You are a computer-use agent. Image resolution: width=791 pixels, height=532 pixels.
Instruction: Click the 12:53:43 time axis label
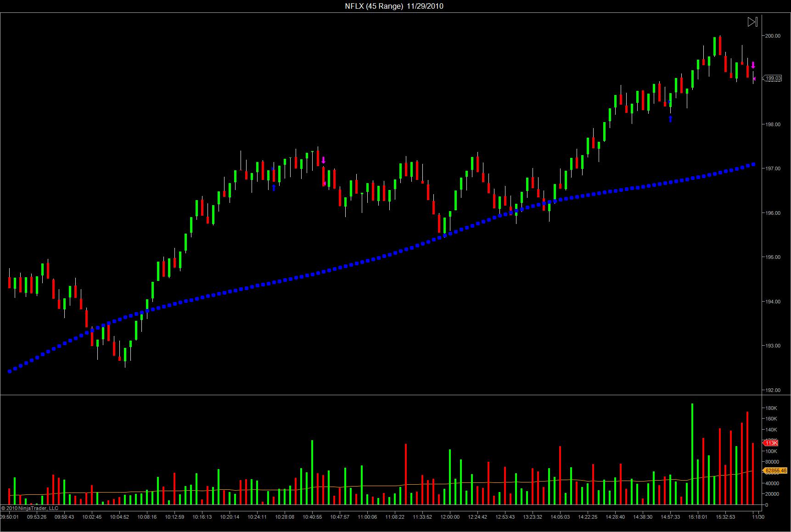505,517
